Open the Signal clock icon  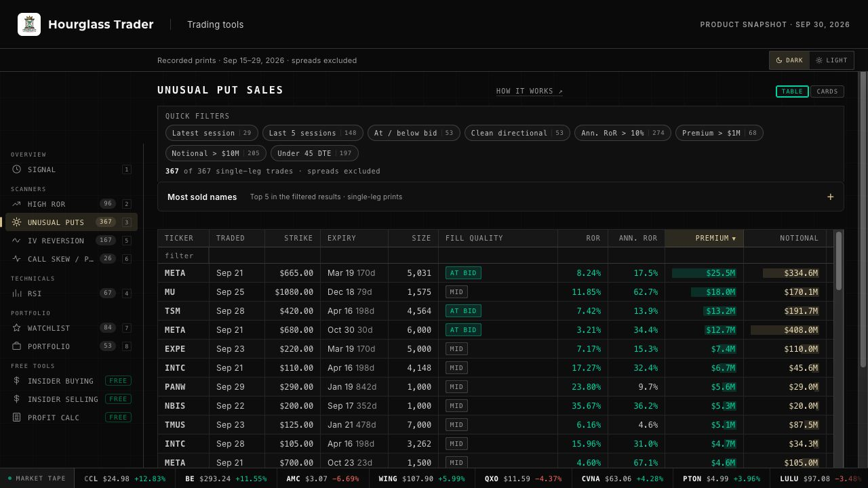16,169
